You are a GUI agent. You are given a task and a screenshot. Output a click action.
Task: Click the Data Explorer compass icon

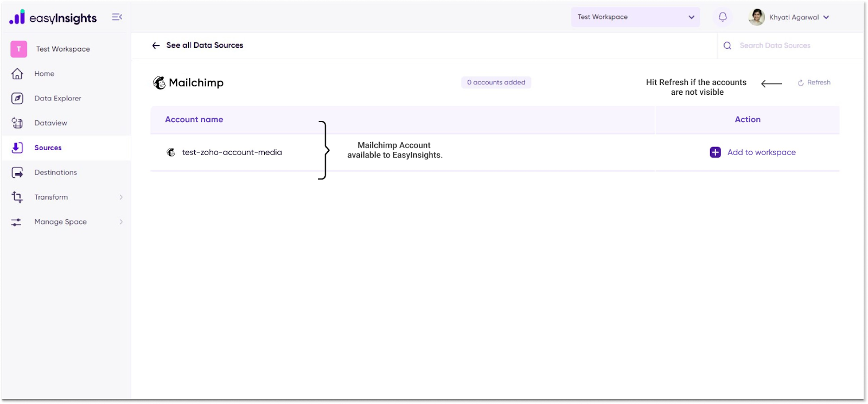pyautogui.click(x=17, y=98)
